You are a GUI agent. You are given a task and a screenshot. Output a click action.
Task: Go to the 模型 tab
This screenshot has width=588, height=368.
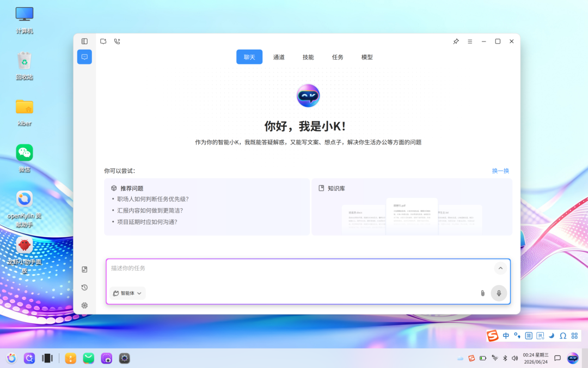[x=367, y=57]
